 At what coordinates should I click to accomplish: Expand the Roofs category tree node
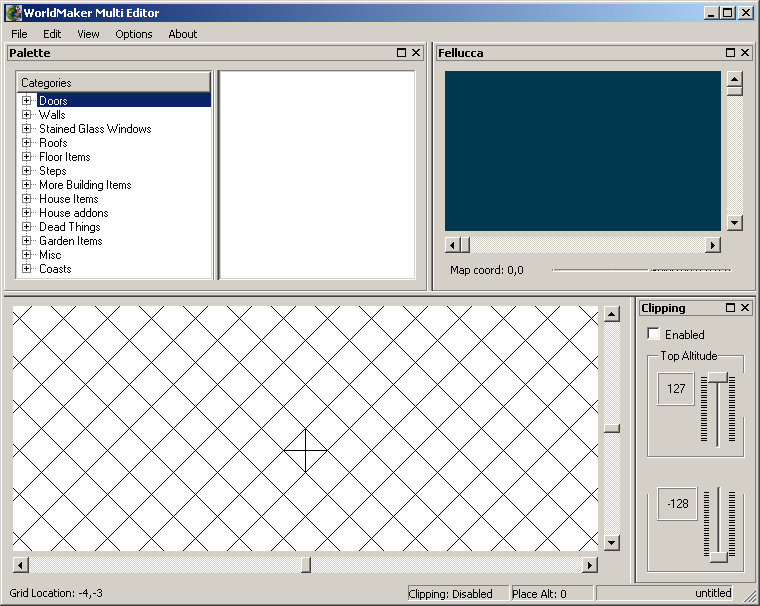27,143
